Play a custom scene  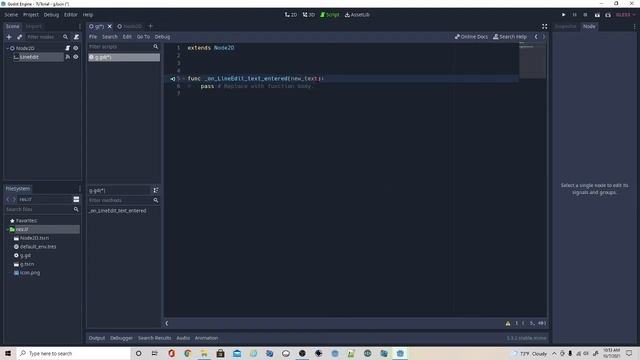coord(608,15)
